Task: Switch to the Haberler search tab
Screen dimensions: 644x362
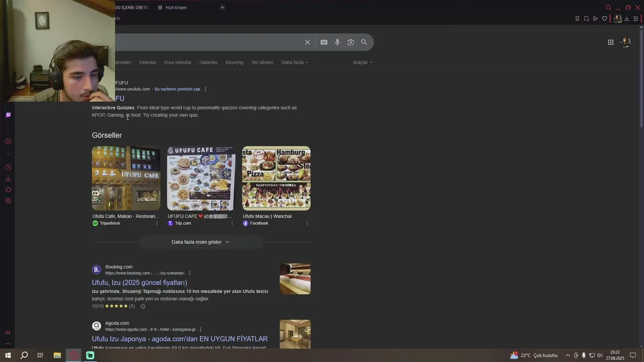Action: (x=208, y=62)
